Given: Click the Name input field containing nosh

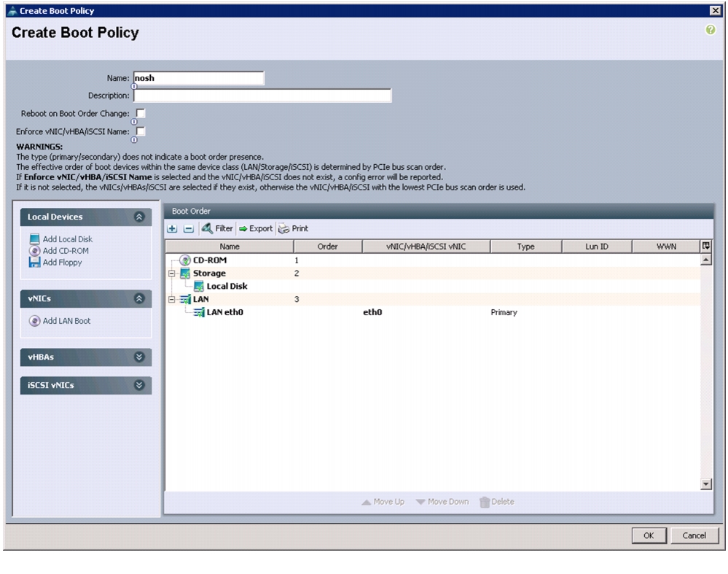Looking at the screenshot, I should point(199,78).
